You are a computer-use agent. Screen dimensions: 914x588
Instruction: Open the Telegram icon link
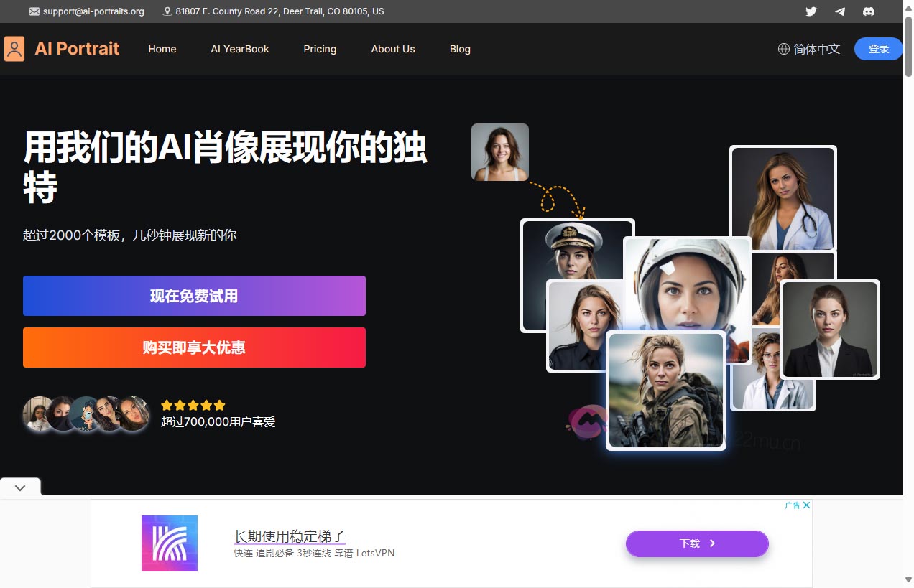(x=839, y=11)
